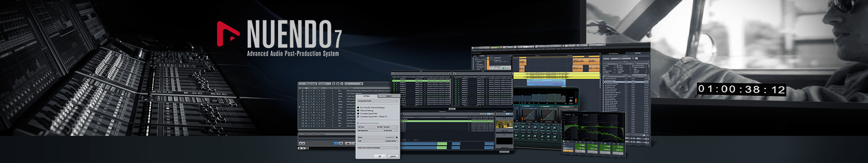Viewport: 868px width, 163px height.
Task: Click the video thumbnail in the small video window
Action: [504, 125]
